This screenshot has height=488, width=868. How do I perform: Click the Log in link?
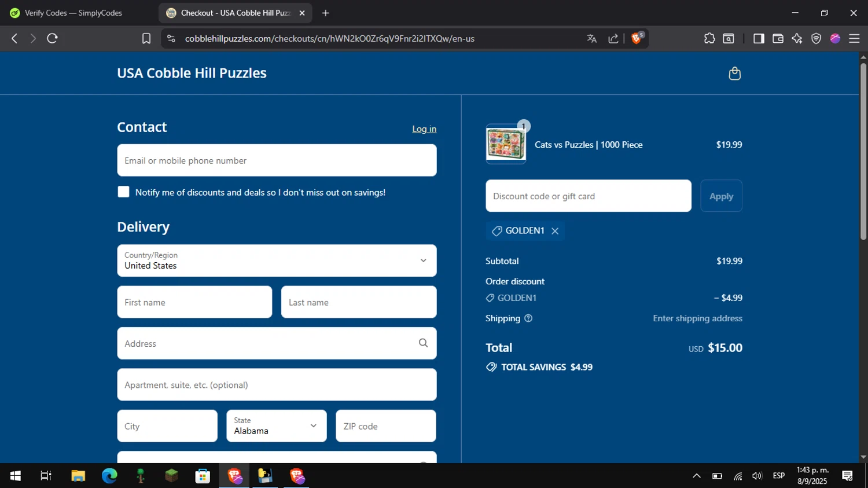click(x=424, y=129)
